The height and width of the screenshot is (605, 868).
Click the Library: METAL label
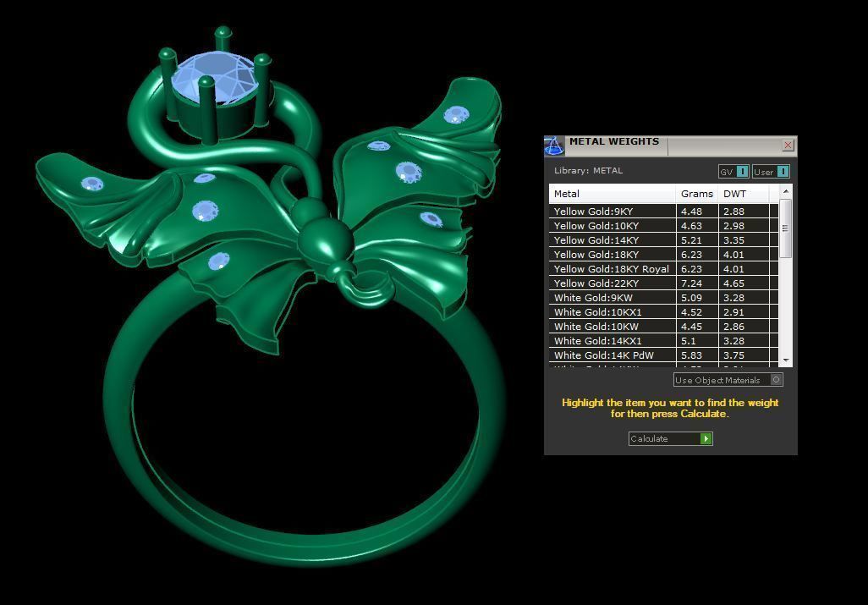(589, 170)
